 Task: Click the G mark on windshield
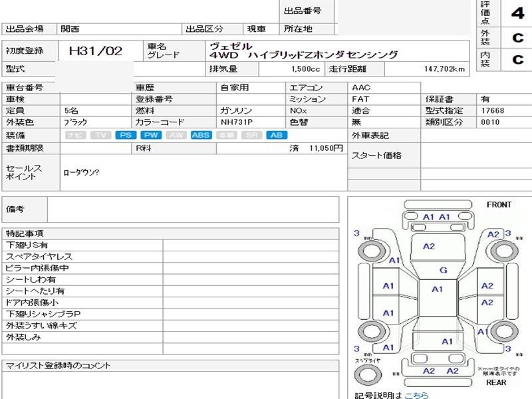(x=443, y=270)
